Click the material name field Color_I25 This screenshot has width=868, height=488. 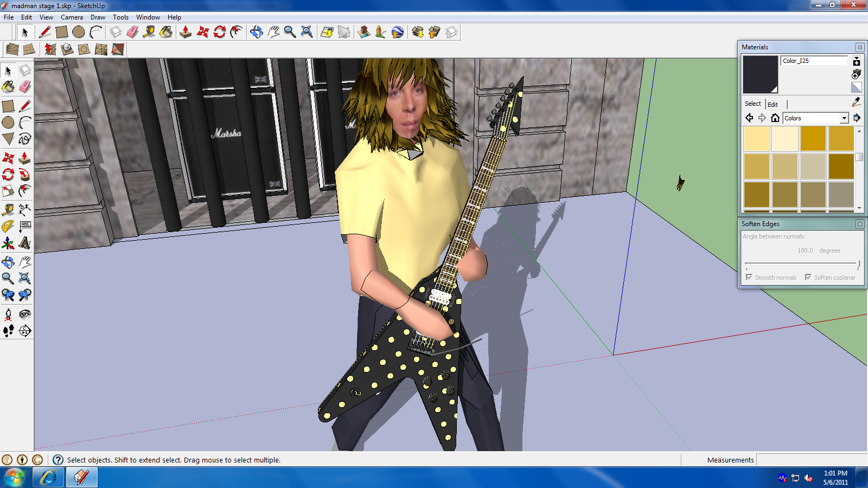tap(814, 61)
